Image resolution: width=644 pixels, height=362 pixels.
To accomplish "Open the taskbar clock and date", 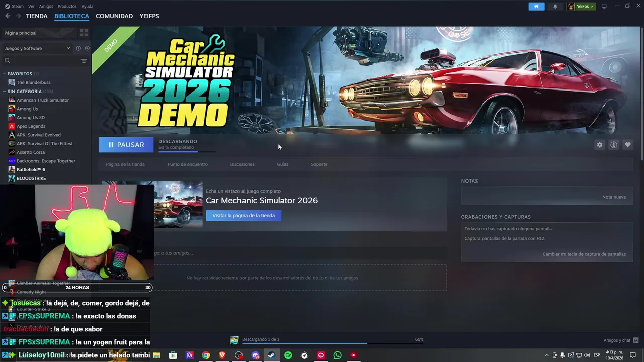I will [614, 355].
